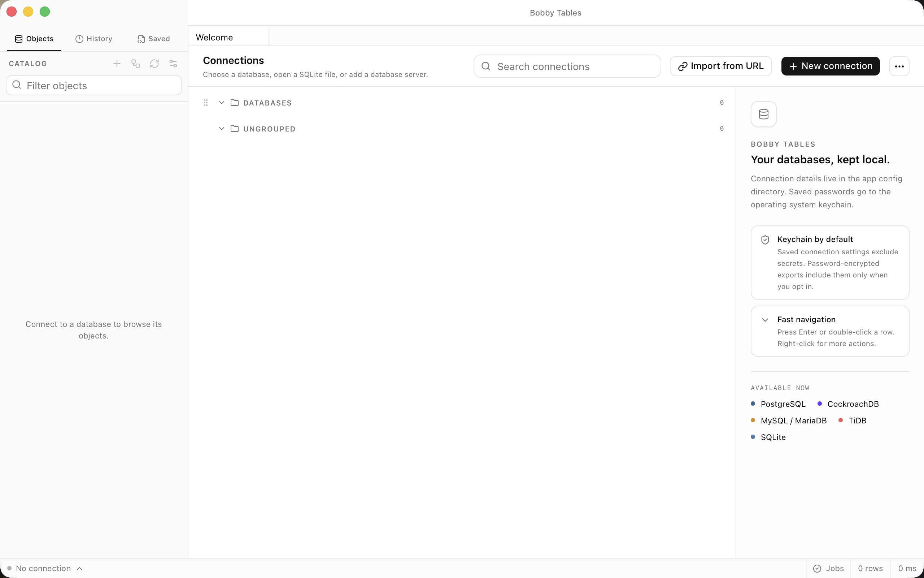Viewport: 924px width, 578px height.
Task: Refresh the catalog objects
Action: 154,64
